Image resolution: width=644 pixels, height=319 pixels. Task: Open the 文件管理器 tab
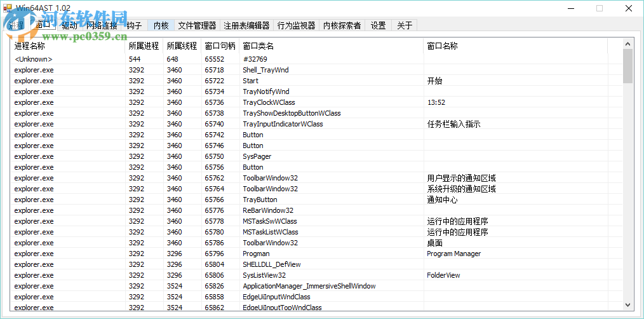[197, 25]
